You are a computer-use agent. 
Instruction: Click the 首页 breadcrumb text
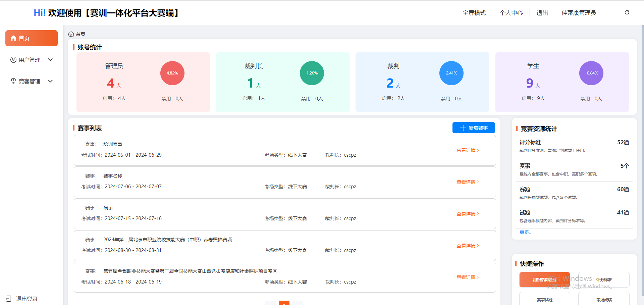pos(80,34)
